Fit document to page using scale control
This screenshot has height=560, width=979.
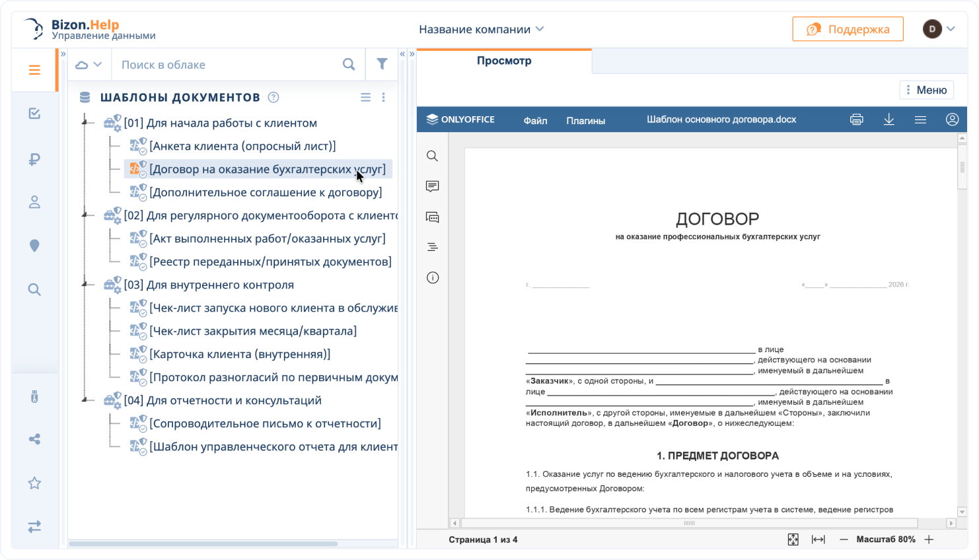793,539
